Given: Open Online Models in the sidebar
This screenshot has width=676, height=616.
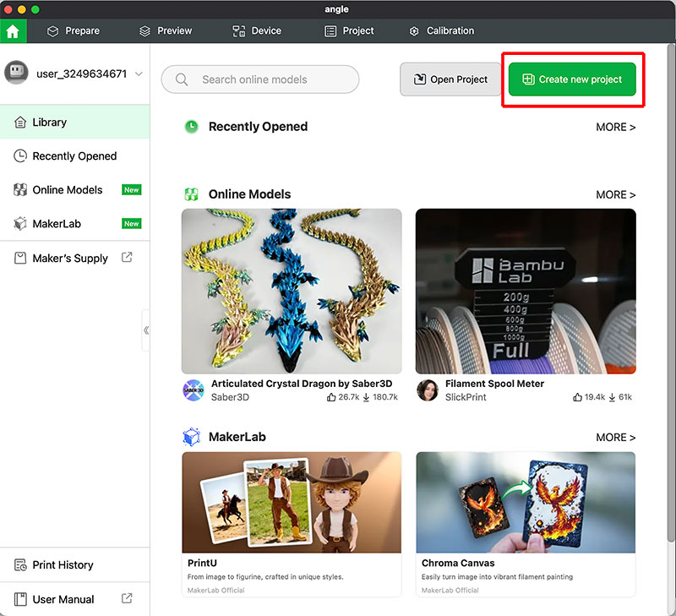Looking at the screenshot, I should coord(75,189).
